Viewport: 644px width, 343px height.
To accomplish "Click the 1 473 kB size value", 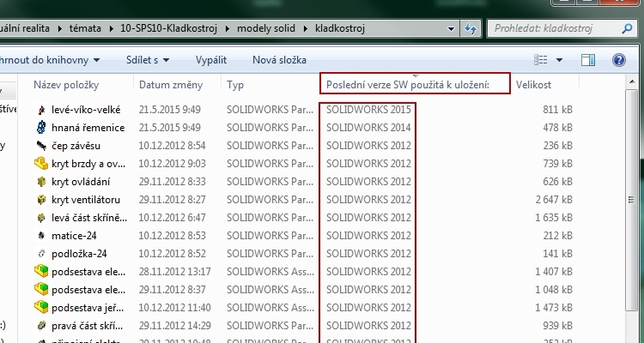I will [x=554, y=308].
